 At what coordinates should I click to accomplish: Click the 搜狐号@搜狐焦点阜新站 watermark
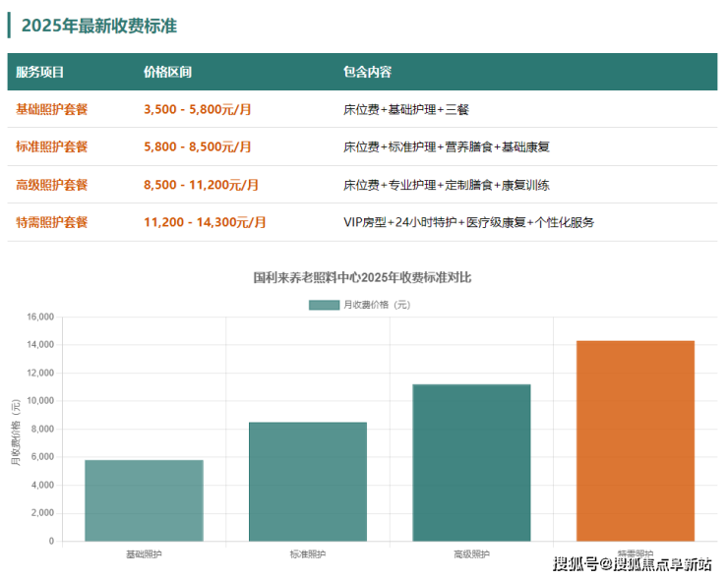[x=633, y=564]
